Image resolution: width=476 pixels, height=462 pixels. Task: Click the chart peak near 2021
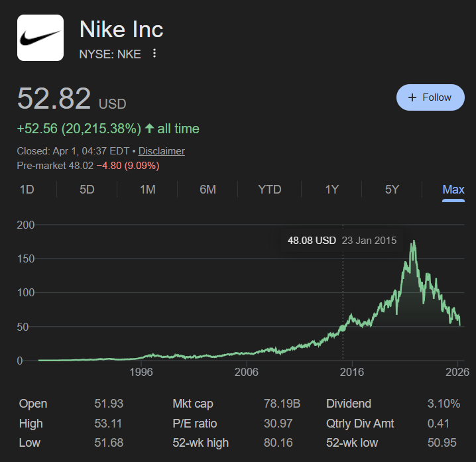(x=414, y=243)
